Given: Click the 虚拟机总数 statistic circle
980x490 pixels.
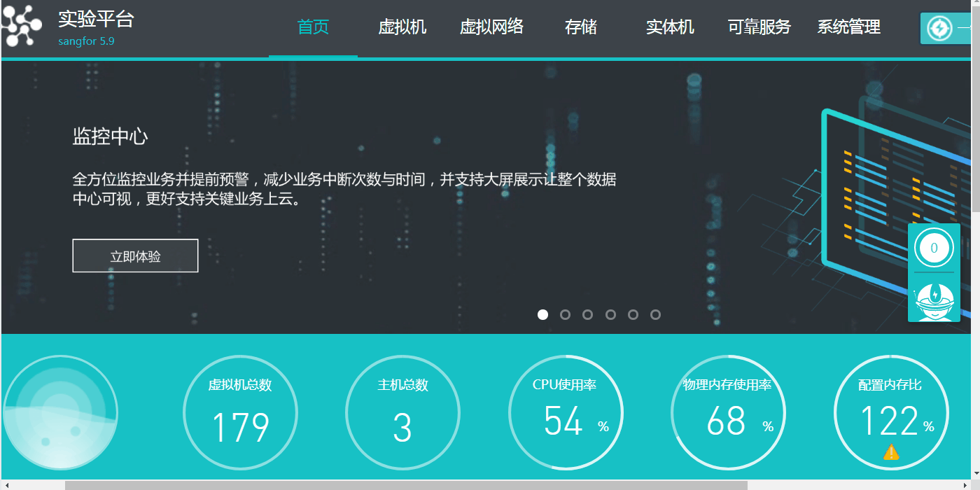Looking at the screenshot, I should [x=241, y=413].
